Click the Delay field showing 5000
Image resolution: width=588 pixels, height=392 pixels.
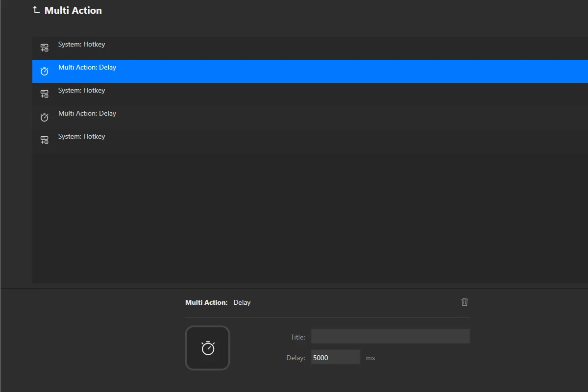click(x=336, y=357)
